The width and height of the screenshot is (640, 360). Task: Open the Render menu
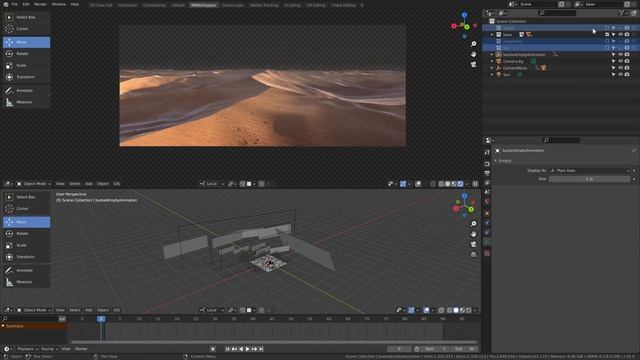40,4
